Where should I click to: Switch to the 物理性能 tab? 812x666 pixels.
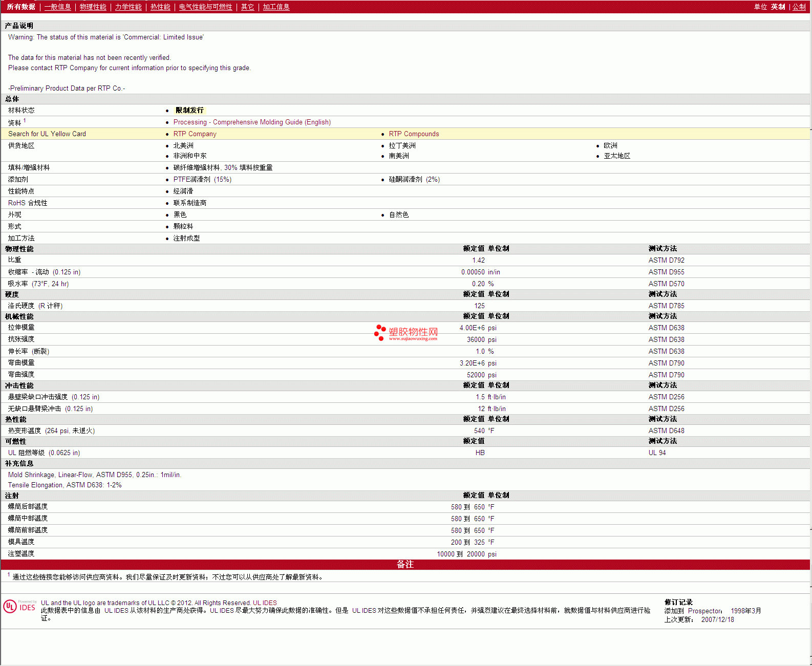pos(93,7)
